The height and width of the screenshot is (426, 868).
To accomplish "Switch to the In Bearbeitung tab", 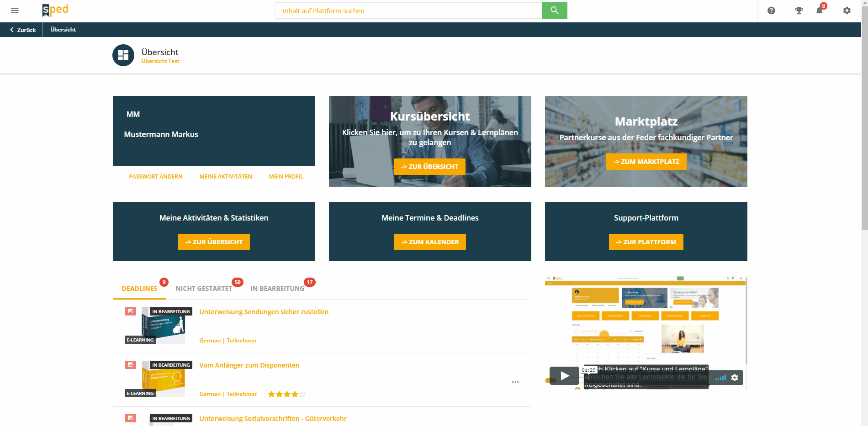I will click(x=277, y=289).
